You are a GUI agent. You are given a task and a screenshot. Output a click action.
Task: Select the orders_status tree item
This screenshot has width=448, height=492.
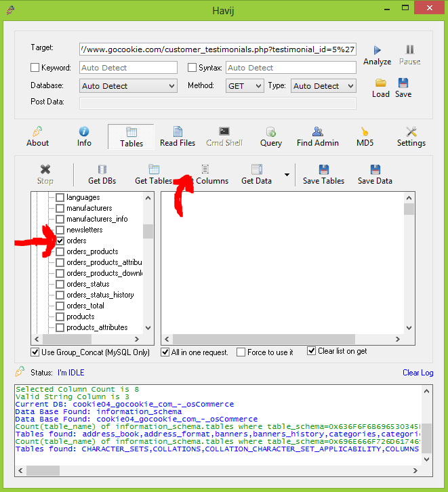[x=88, y=284]
